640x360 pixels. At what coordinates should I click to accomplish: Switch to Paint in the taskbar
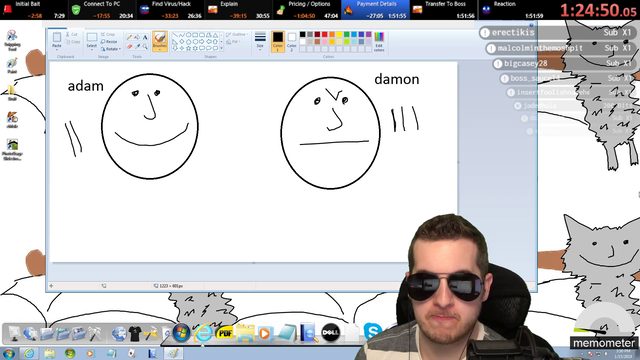(173, 353)
